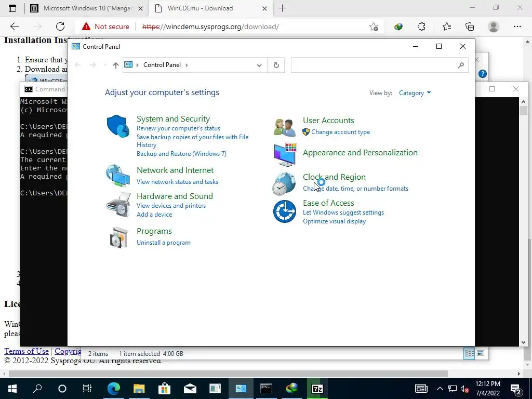The height and width of the screenshot is (399, 532).
Task: Open Edge settings and more menu
Action: (517, 26)
